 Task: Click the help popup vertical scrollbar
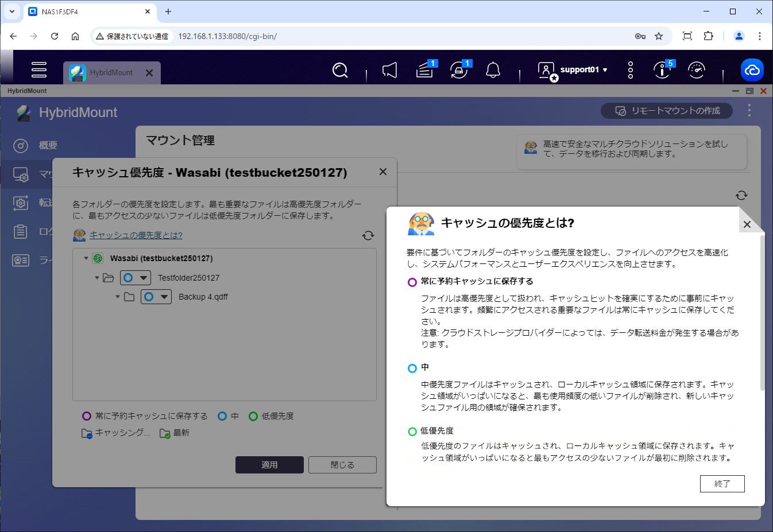[x=763, y=313]
